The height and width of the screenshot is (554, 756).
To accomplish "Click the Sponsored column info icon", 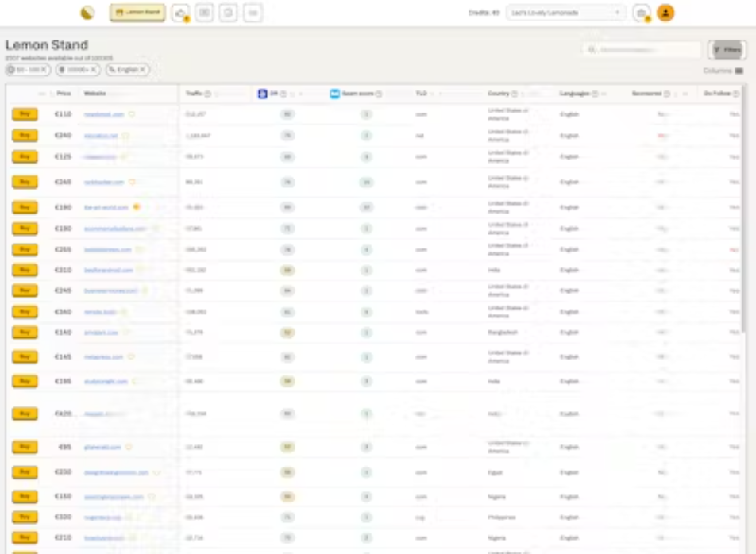I will pyautogui.click(x=667, y=94).
